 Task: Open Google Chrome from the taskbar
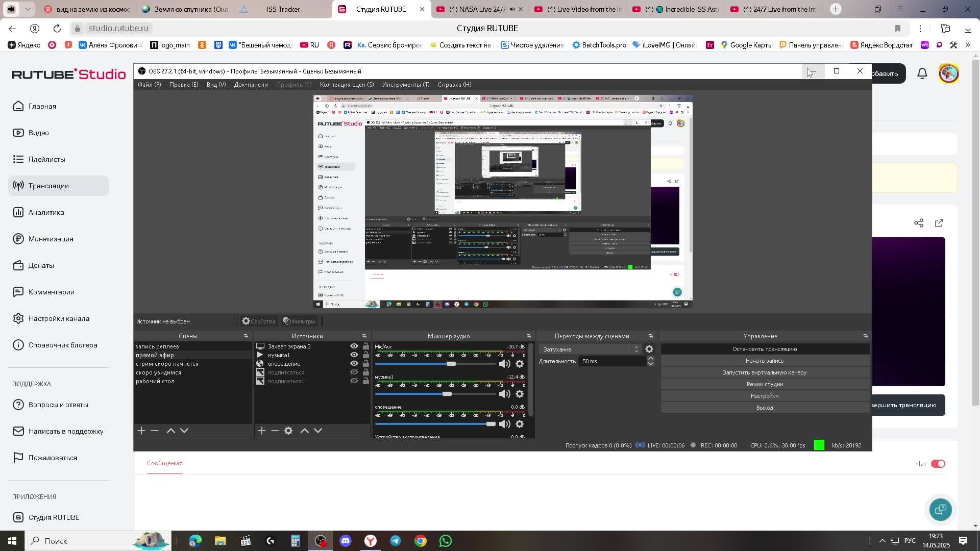coord(421,541)
